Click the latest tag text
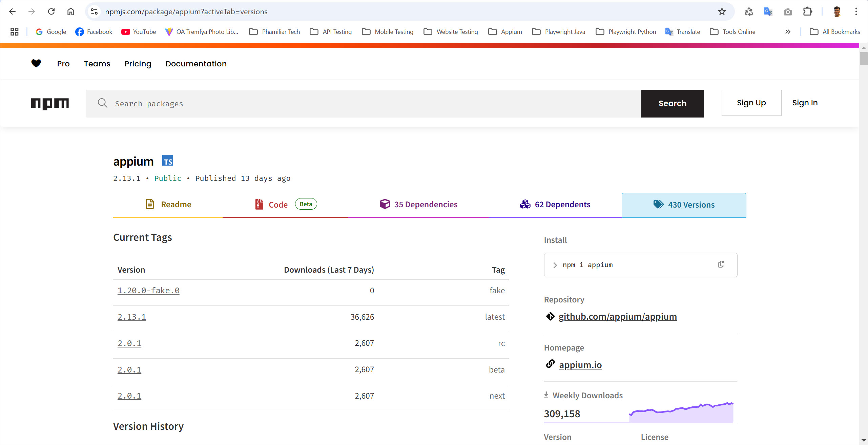868x445 pixels. [x=495, y=317]
